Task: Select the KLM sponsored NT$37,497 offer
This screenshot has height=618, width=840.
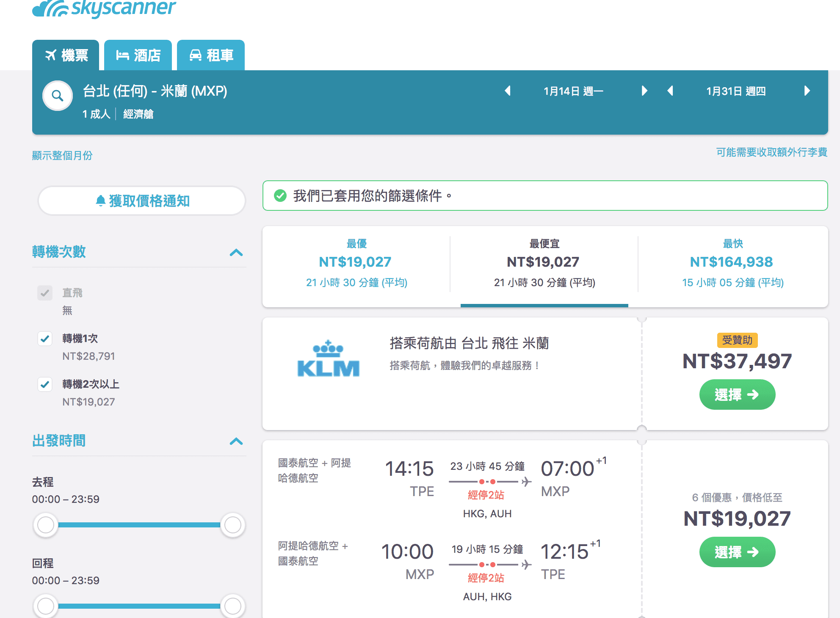Action: 737,395
